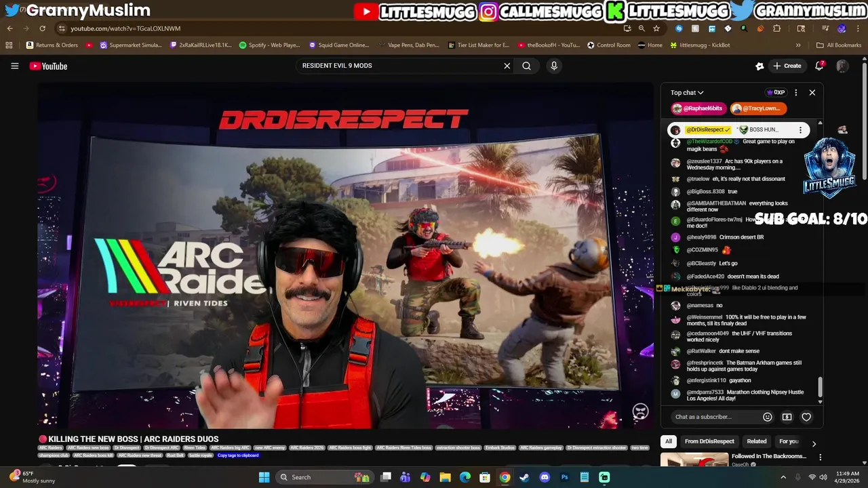Go back with the browser back arrow
The image size is (868, 488).
click(x=9, y=28)
